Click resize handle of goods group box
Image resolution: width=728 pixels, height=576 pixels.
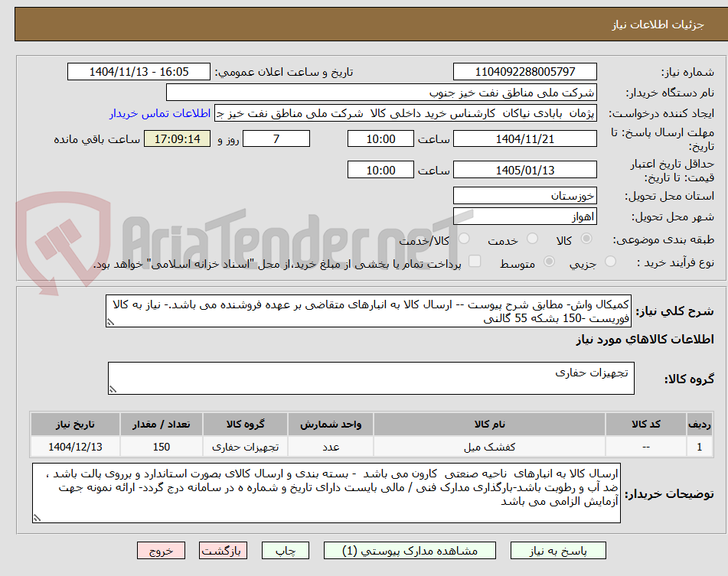113,389
